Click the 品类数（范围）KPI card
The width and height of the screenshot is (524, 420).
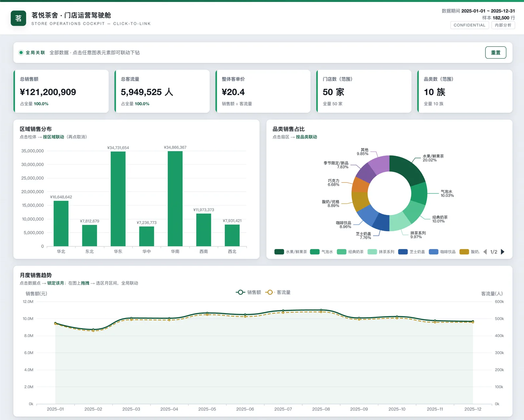point(465,91)
